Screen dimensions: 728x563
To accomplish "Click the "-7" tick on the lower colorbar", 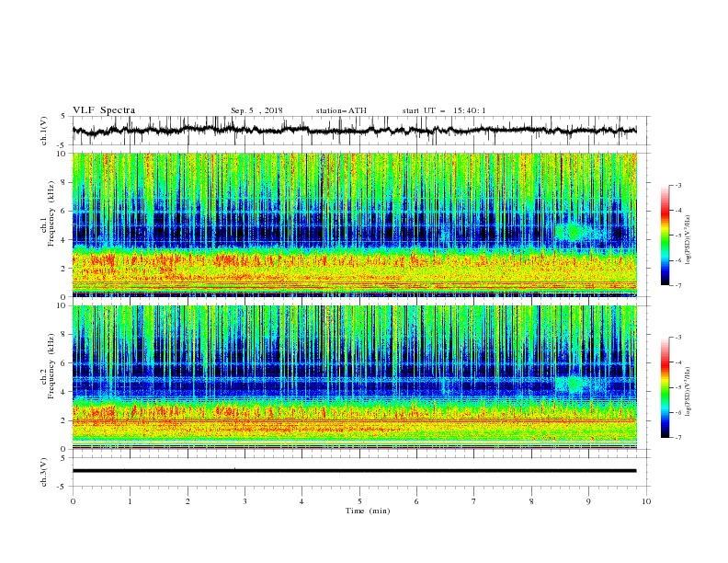I will coord(677,437).
